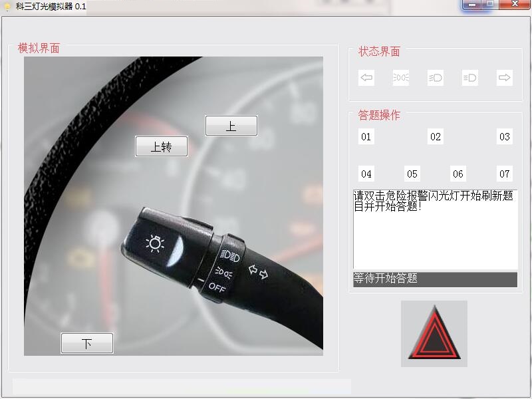The width and height of the screenshot is (532, 399).
Task: Click the headlight symbol on stalk ring
Action: click(230, 256)
